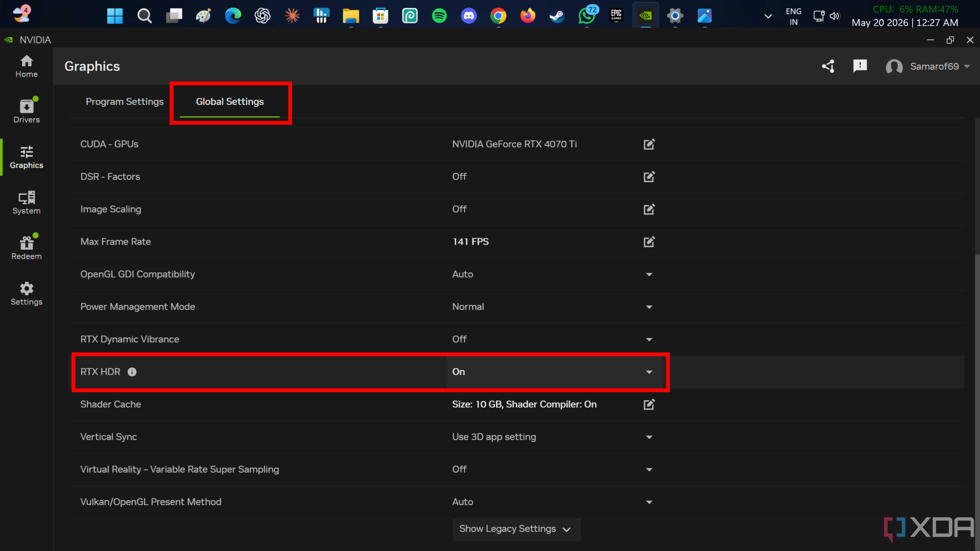Open WhatsApp from the taskbar
This screenshot has height=551, width=980.
point(587,16)
